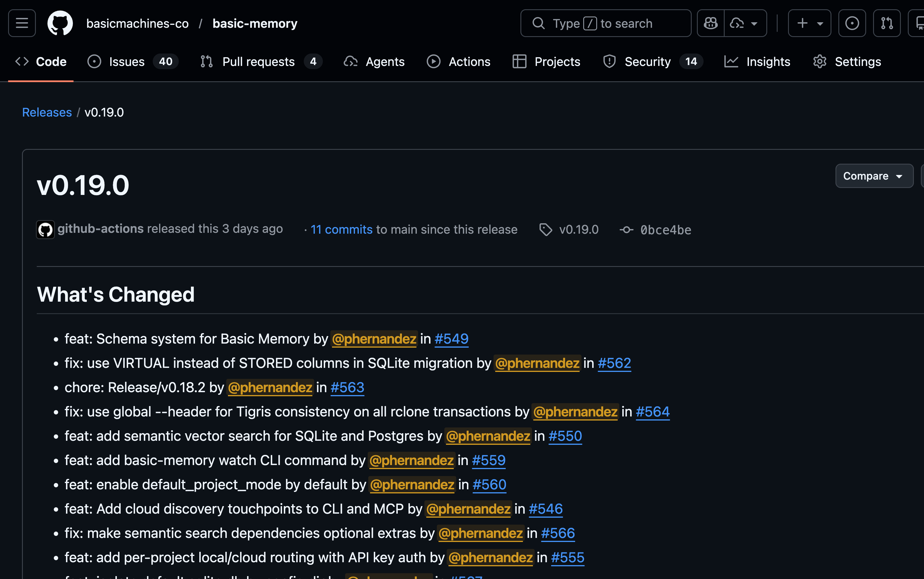Switch to the Code tab
The width and height of the screenshot is (924, 579).
click(41, 62)
